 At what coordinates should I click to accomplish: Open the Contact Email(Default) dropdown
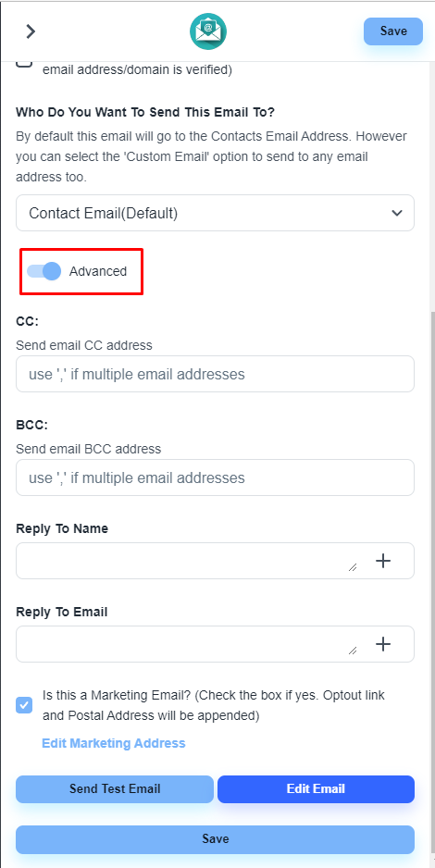(x=215, y=213)
